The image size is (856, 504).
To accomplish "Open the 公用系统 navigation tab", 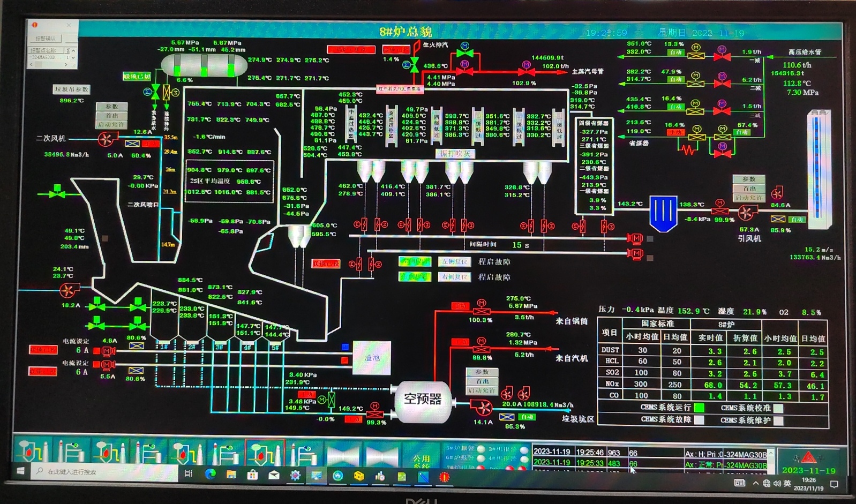I will 422,459.
